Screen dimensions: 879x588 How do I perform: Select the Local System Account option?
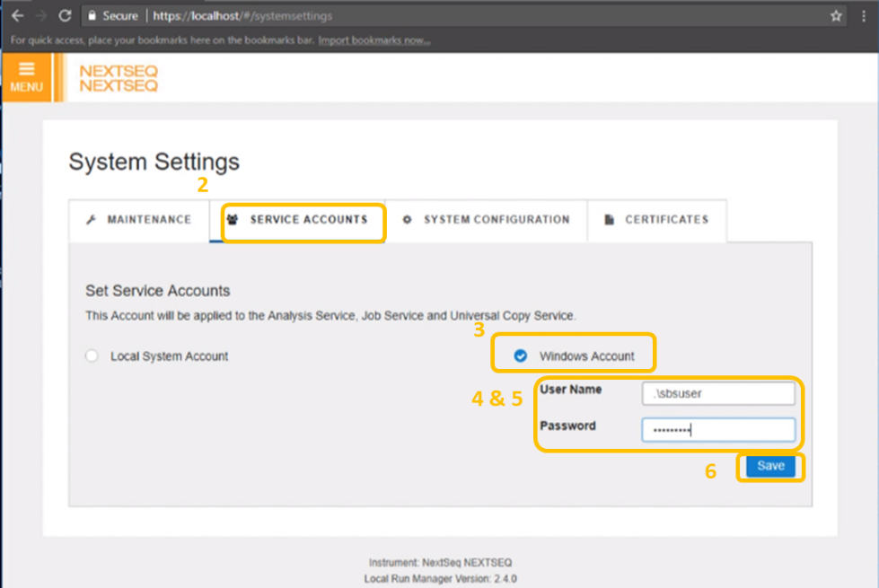[92, 356]
